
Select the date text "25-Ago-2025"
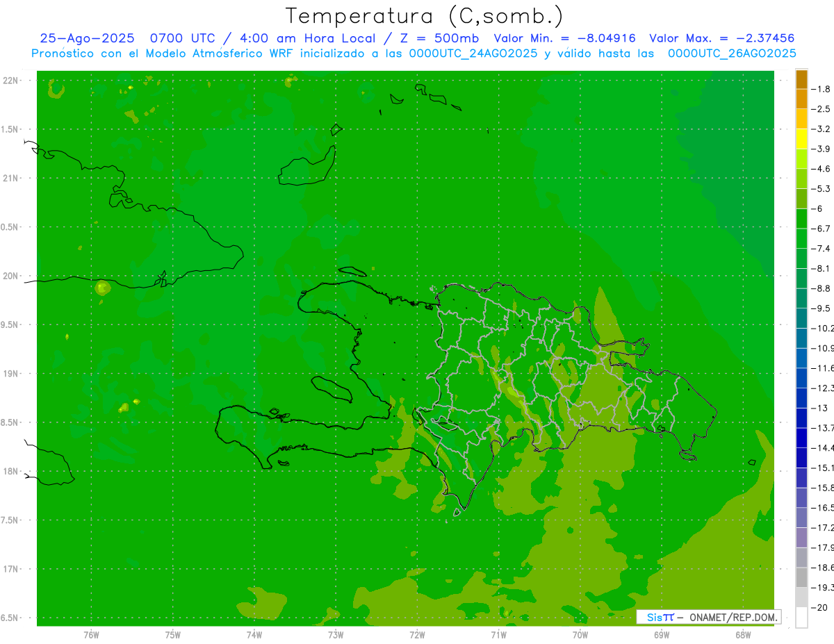tap(86, 38)
